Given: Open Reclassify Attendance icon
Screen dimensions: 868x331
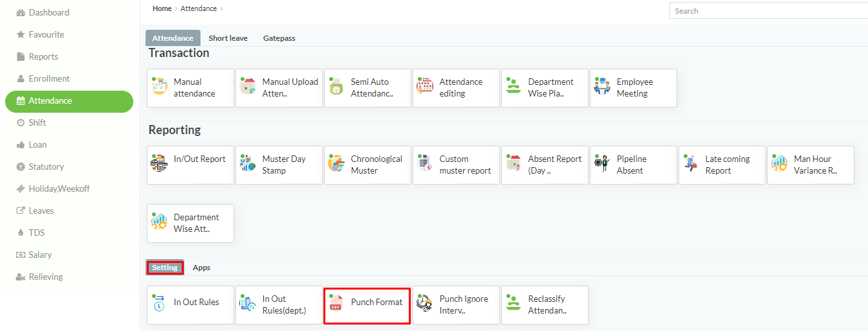Looking at the screenshot, I should click(514, 303).
